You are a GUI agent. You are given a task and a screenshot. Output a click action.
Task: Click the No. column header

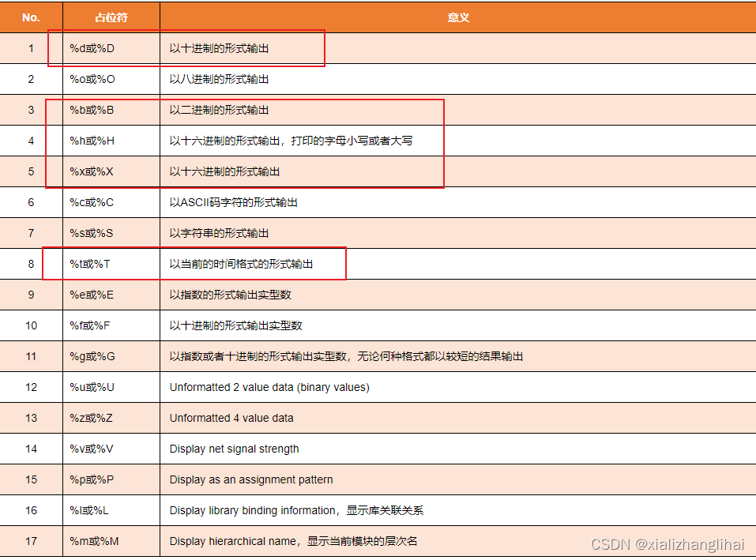31,16
